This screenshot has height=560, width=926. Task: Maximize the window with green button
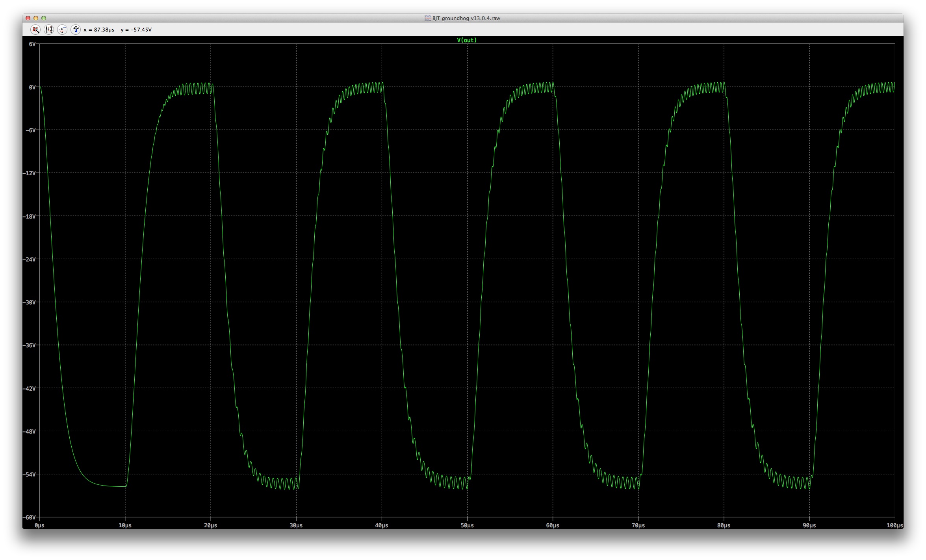pos(44,18)
